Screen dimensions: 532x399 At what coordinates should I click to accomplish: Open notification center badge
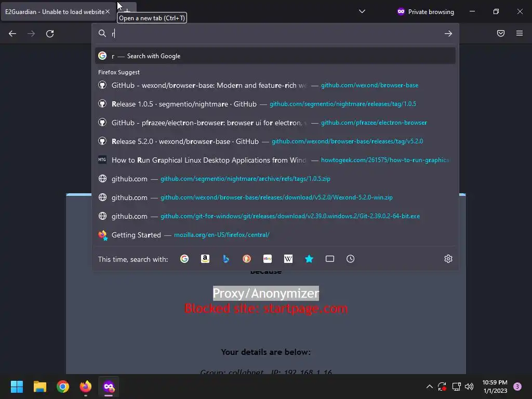[x=517, y=387]
